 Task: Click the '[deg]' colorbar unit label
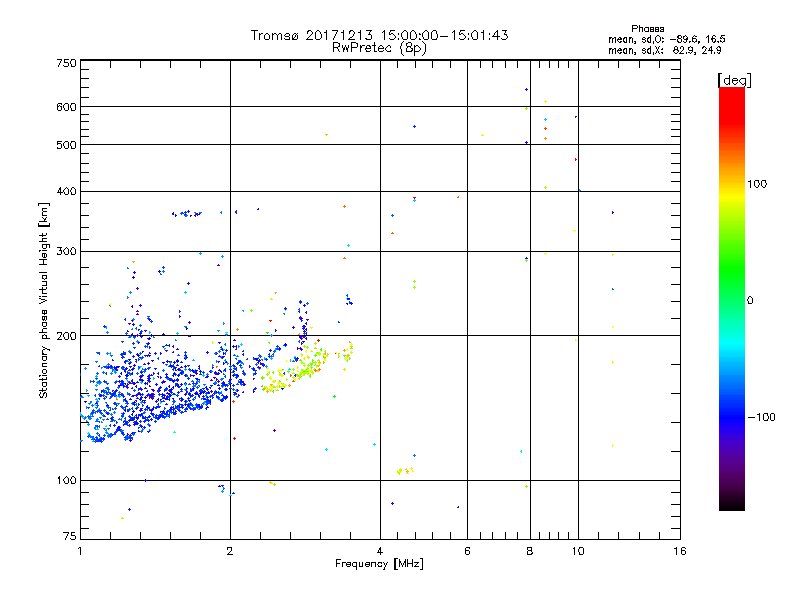pos(734,80)
